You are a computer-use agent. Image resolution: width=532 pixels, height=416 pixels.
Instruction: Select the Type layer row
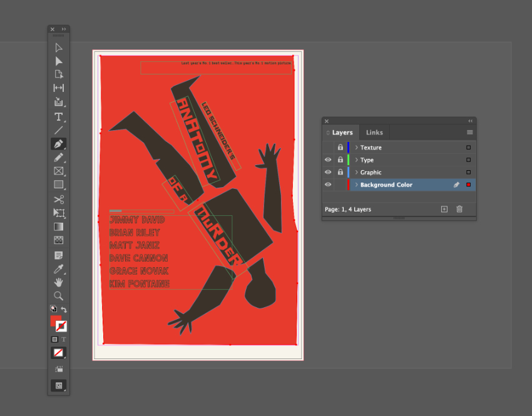[399, 160]
